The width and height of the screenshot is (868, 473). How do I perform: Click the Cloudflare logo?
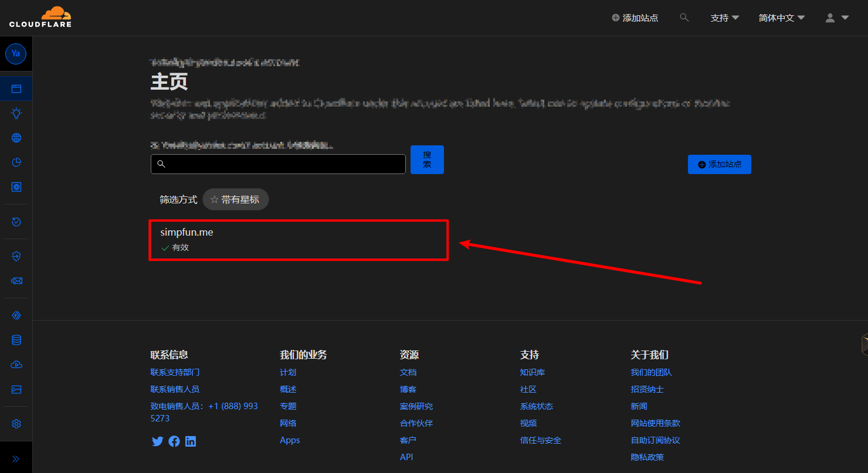40,17
